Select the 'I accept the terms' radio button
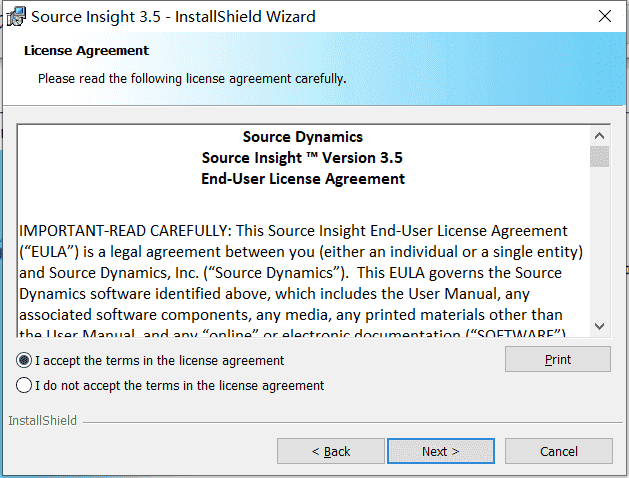629x478 pixels. tap(24, 361)
